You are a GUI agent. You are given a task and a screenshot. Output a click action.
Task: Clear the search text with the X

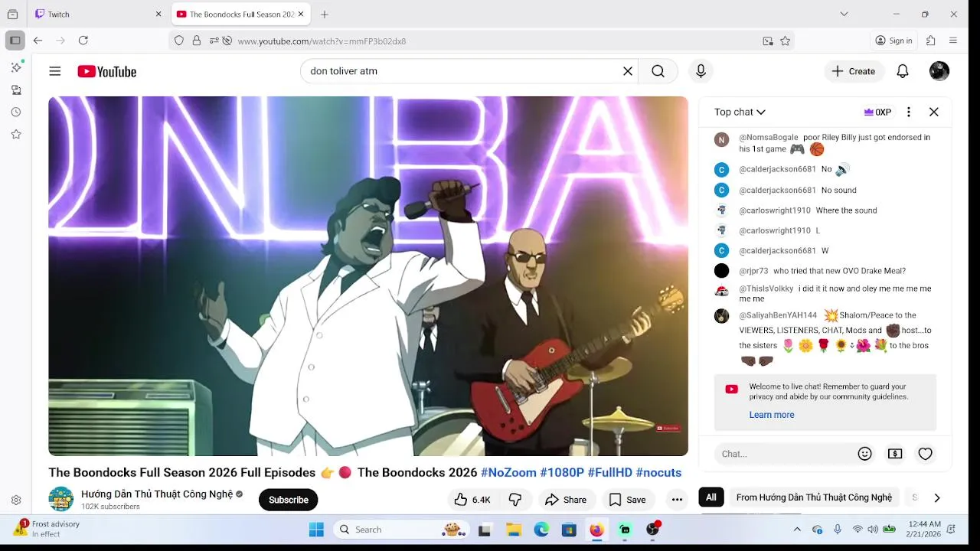(x=628, y=71)
